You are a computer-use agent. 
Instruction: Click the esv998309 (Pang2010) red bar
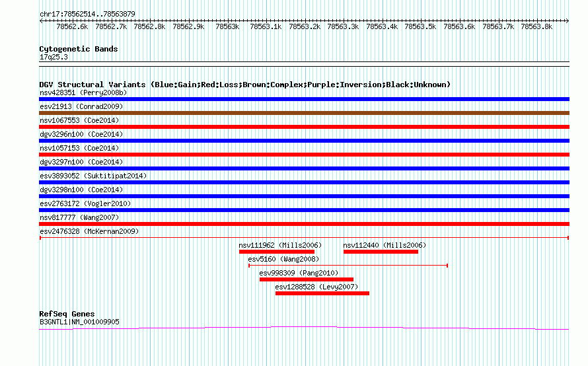306,279
